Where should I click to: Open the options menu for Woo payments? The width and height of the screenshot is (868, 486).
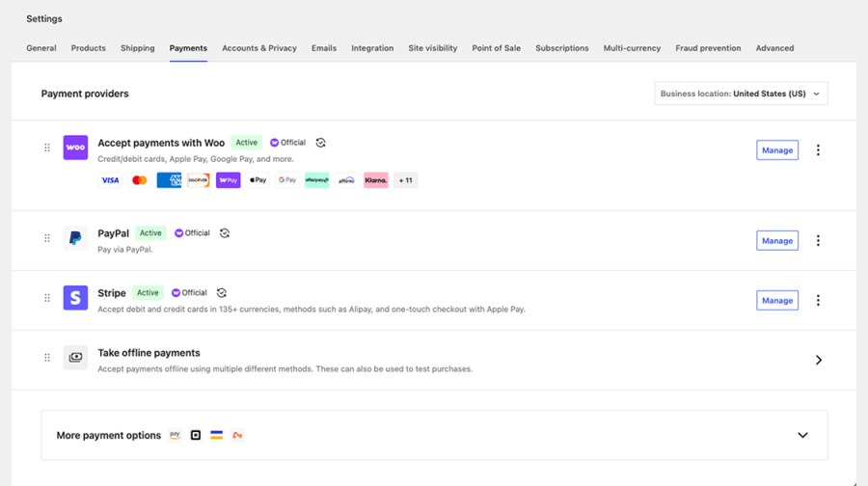[x=818, y=150]
